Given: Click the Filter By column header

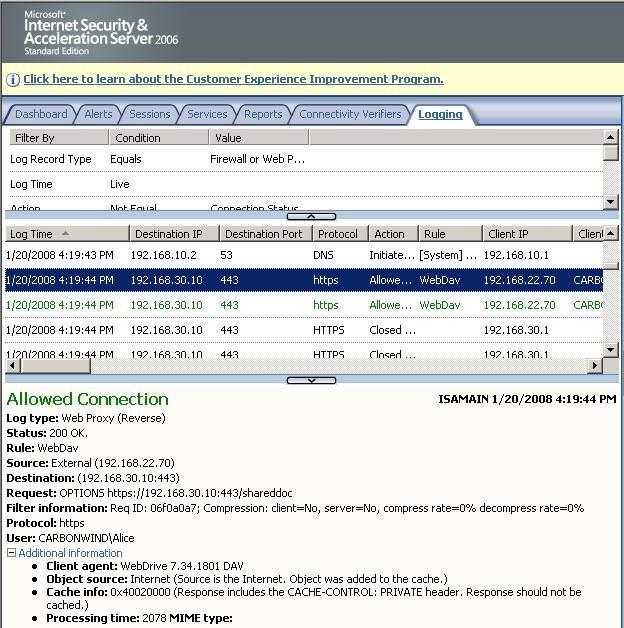Looking at the screenshot, I should click(58, 138).
